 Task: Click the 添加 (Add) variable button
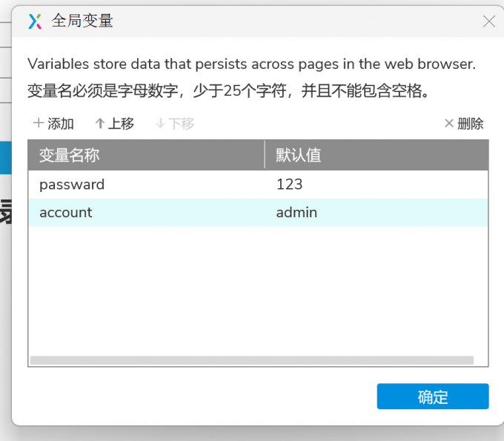[53, 124]
